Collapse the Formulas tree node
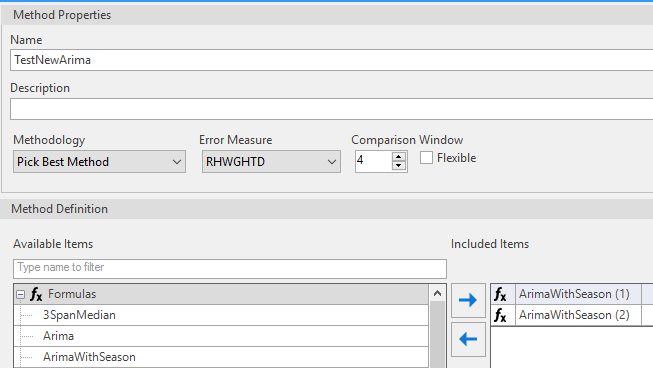Image resolution: width=653 pixels, height=368 pixels. point(20,295)
